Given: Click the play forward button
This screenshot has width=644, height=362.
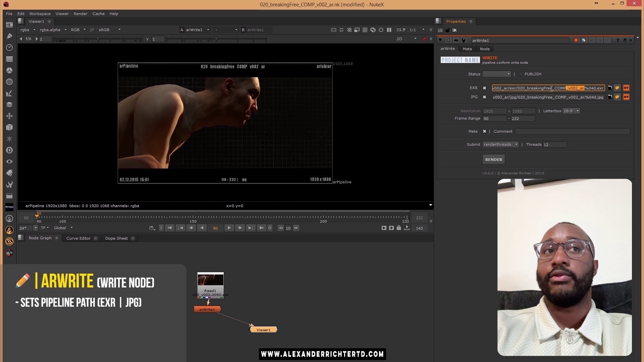Looking at the screenshot, I should click(x=229, y=228).
